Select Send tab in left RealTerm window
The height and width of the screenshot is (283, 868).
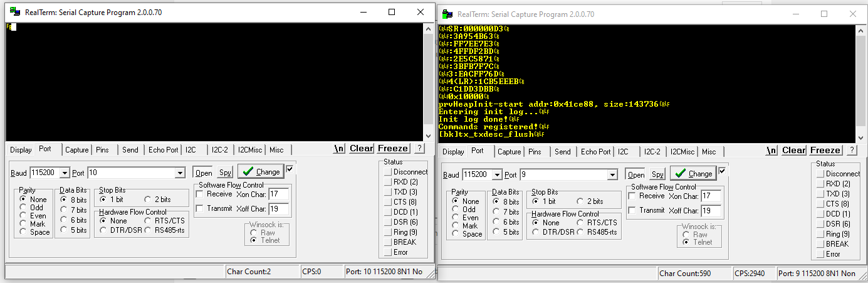pyautogui.click(x=130, y=149)
